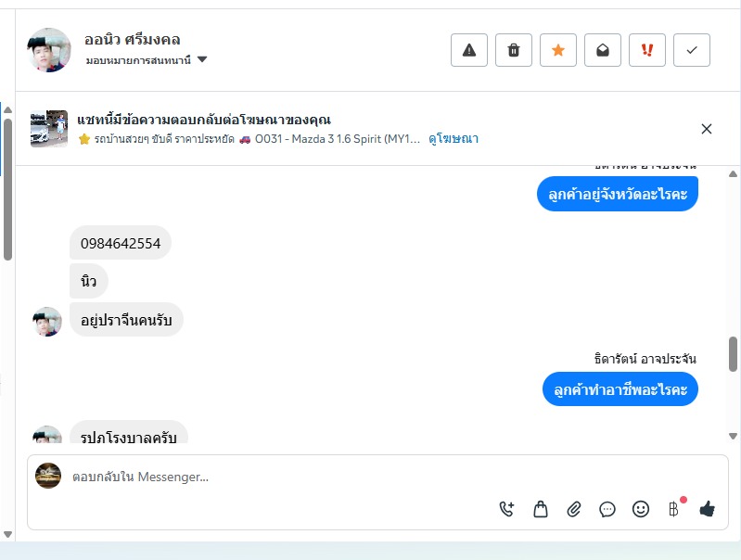Click the baht payment icon
The image size is (741, 560).
click(x=674, y=509)
